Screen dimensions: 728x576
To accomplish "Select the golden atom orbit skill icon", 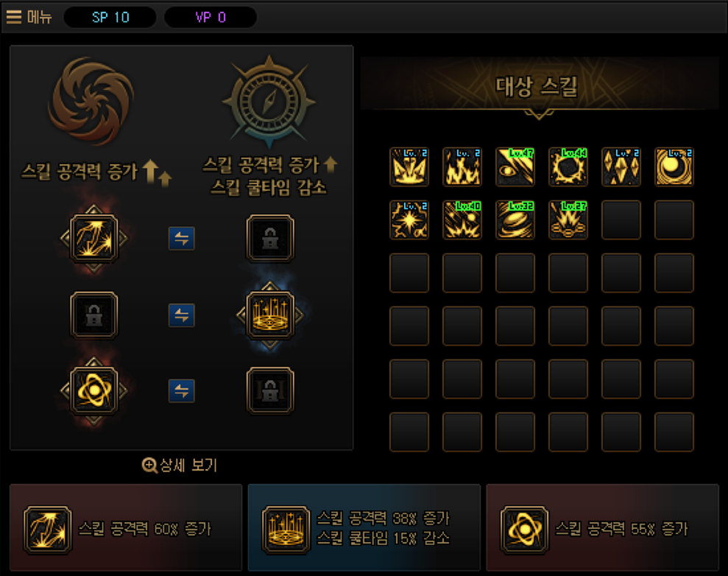I will pos(93,390).
